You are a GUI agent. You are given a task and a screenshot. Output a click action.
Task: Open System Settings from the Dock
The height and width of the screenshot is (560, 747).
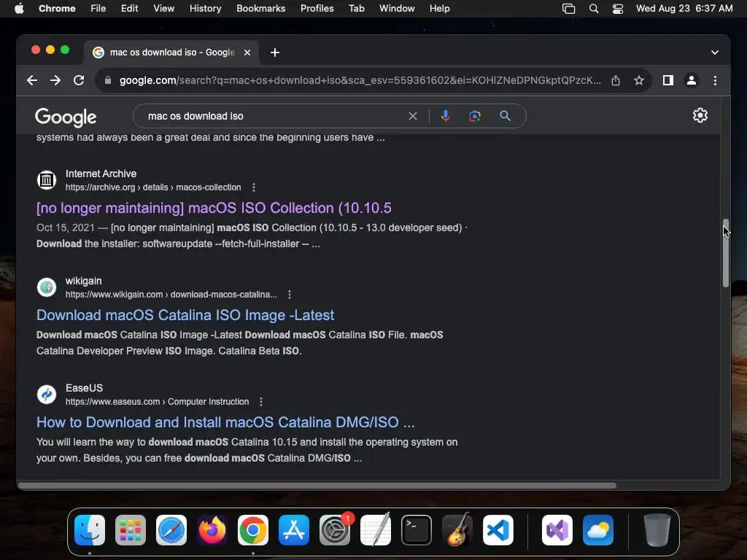coord(335,530)
